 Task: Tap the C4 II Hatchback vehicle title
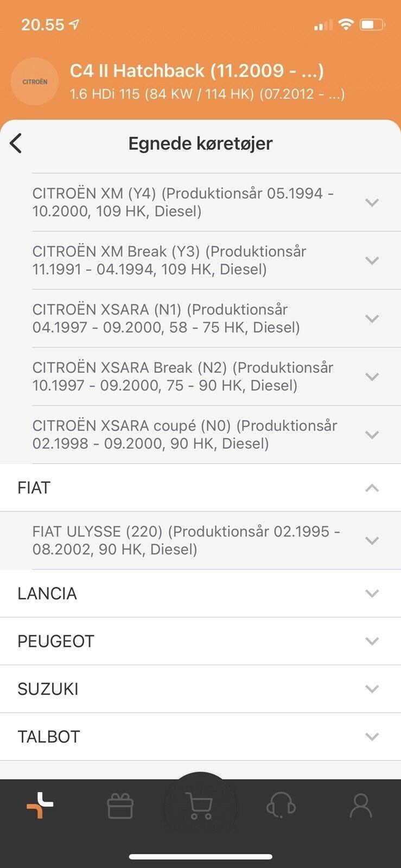[196, 71]
